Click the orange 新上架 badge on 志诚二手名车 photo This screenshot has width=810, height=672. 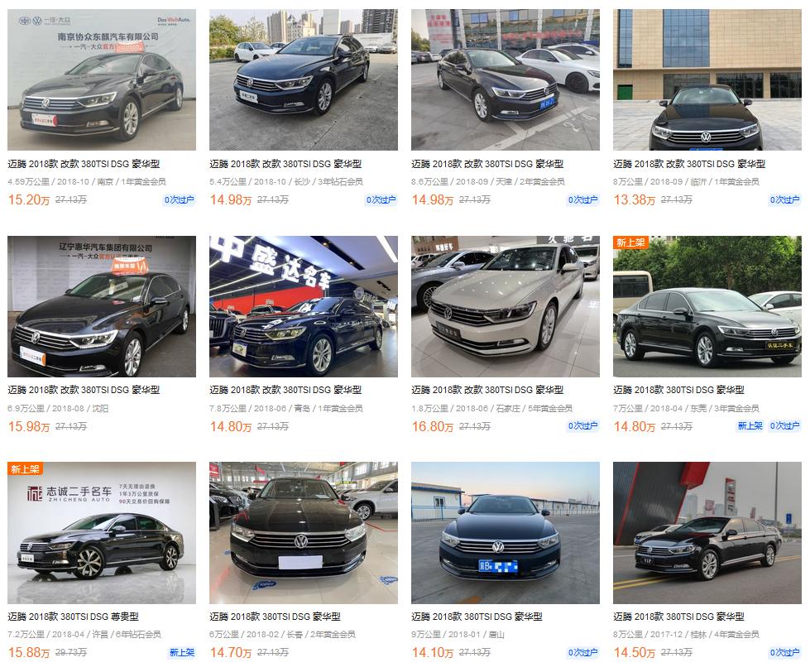pos(25,469)
